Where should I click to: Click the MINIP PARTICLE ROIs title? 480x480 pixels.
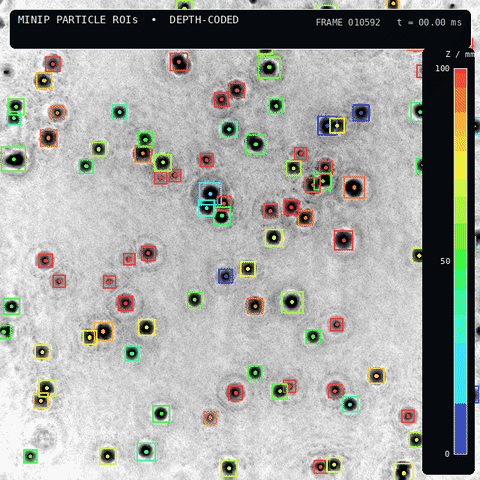click(78, 20)
